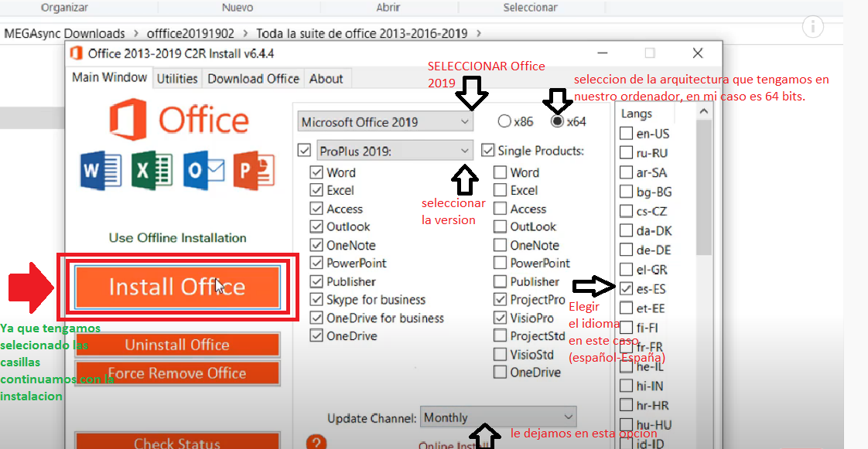
Task: Uncheck OneDrive for business checkbox
Action: click(316, 318)
